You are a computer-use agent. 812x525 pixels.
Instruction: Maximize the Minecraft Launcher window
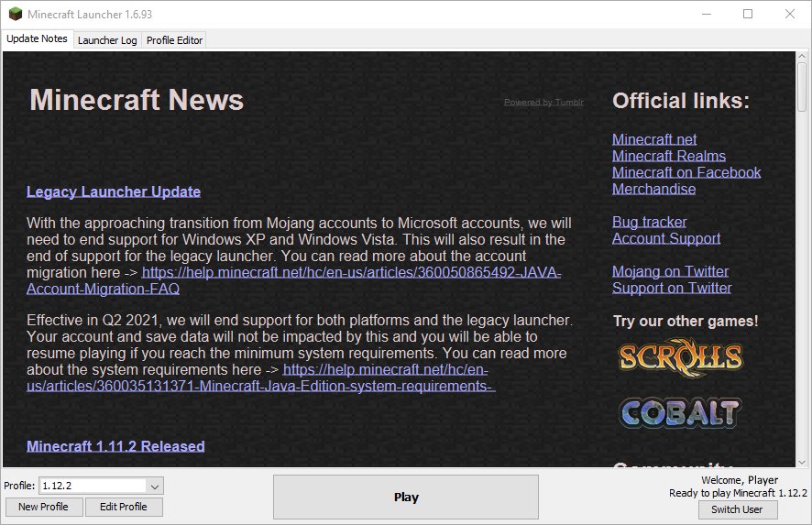point(748,14)
